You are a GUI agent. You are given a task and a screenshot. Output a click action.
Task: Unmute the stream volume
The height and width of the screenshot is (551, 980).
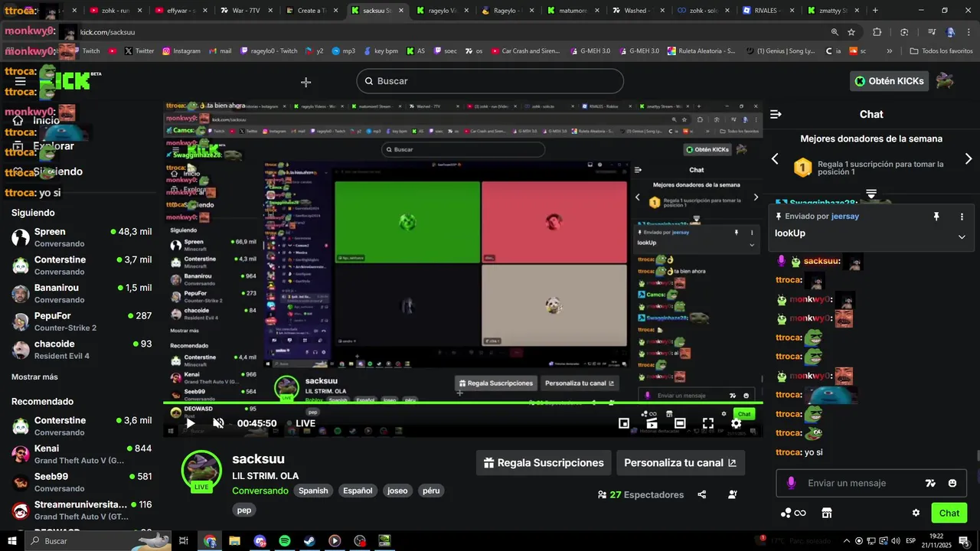pyautogui.click(x=218, y=423)
